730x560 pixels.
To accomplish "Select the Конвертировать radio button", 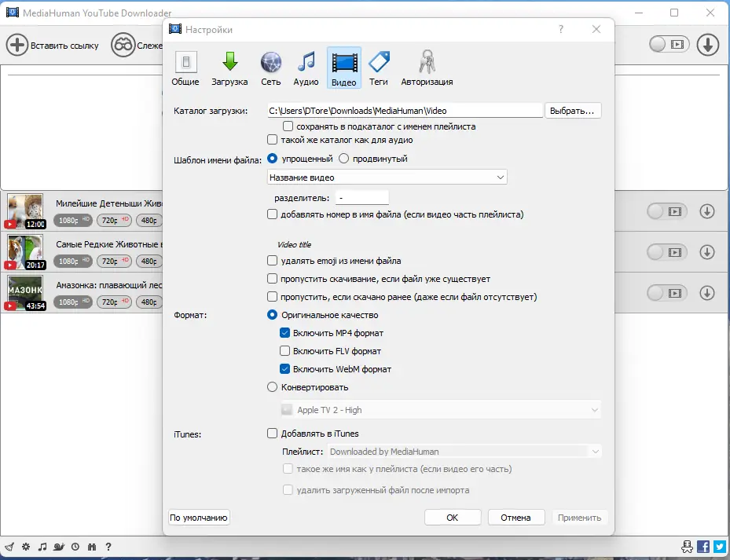I will point(273,387).
